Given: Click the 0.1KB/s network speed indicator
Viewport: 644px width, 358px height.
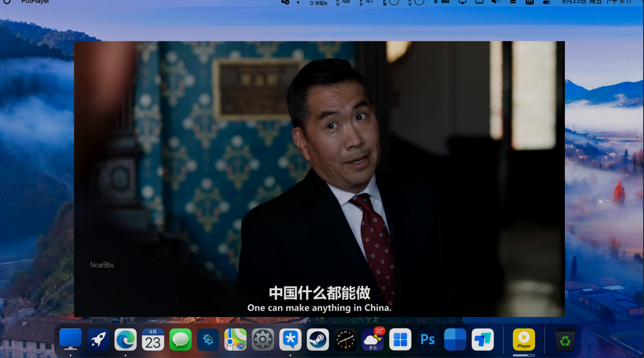Looking at the screenshot, I should (x=319, y=2).
